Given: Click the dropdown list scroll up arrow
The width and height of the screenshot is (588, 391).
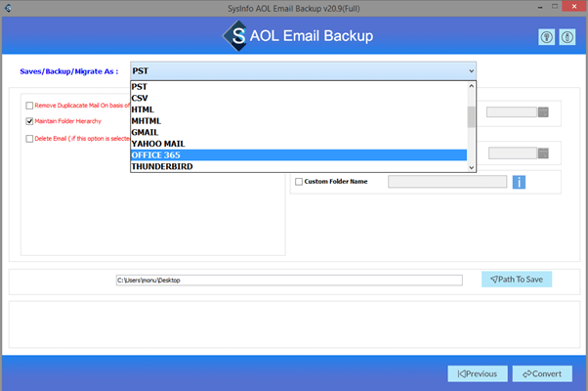Looking at the screenshot, I should click(472, 86).
